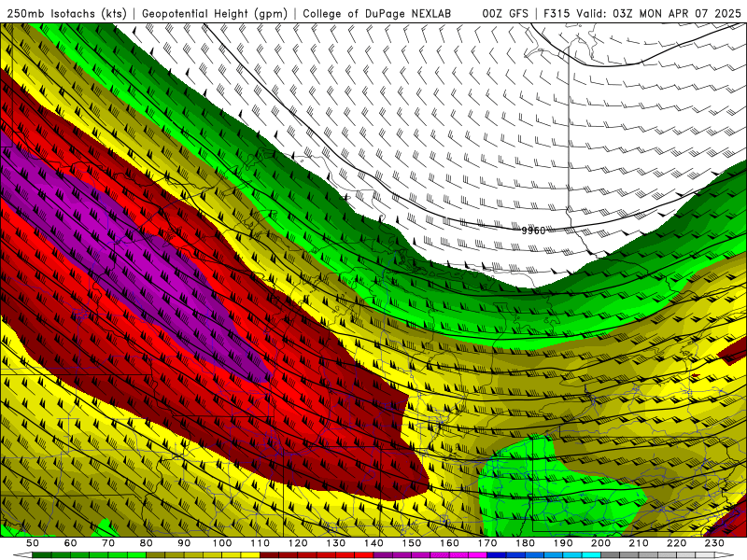Image resolution: width=747 pixels, height=560 pixels.
Task: Click the 200 value on the colorbar scale
Action: point(601,543)
